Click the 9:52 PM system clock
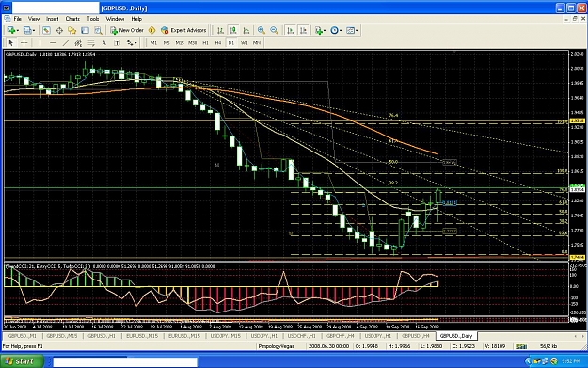The height and width of the screenshot is (368, 588). (571, 361)
